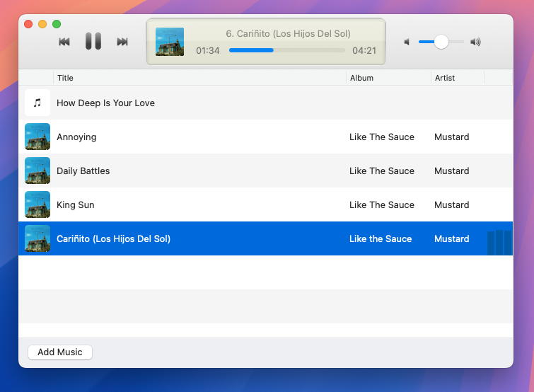Select the song Annoying
Image resolution: width=534 pixels, height=392 pixels.
[x=266, y=137]
